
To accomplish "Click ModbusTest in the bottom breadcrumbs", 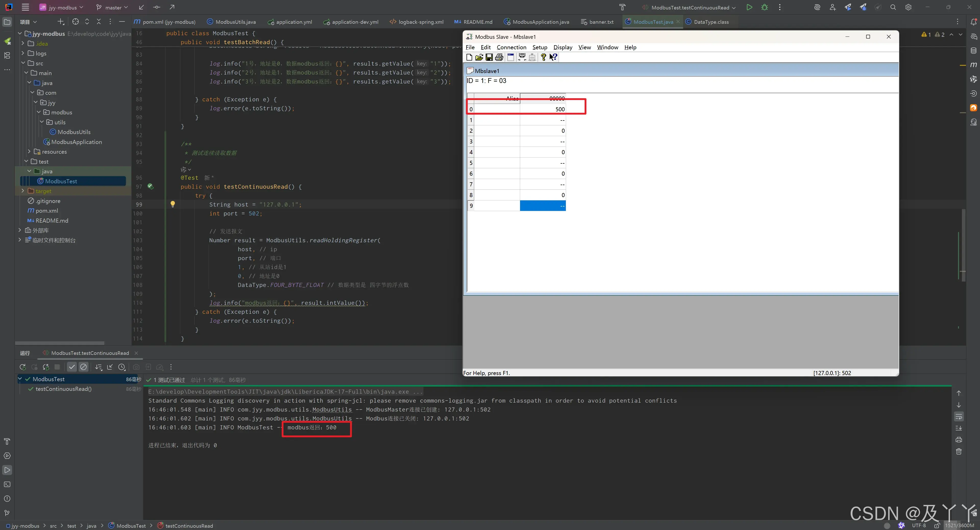I will (131, 525).
